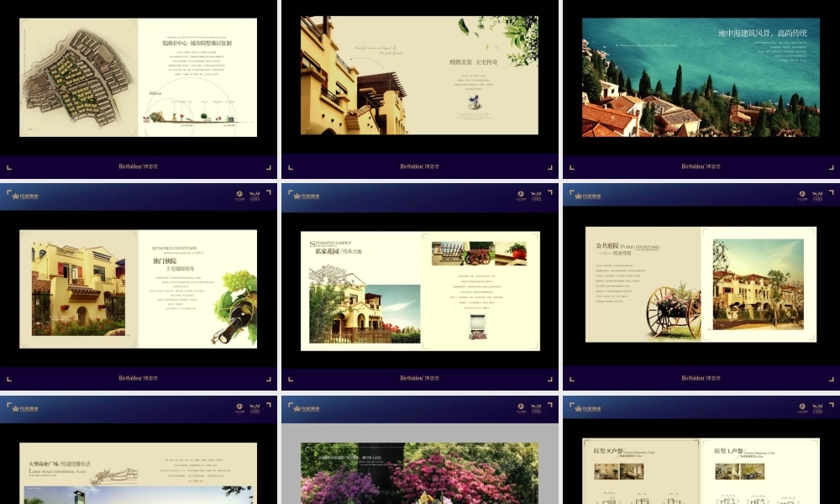Click 伟星置业 logo above Commercial Plaza slide
This screenshot has height=504, width=840.
[x=25, y=409]
